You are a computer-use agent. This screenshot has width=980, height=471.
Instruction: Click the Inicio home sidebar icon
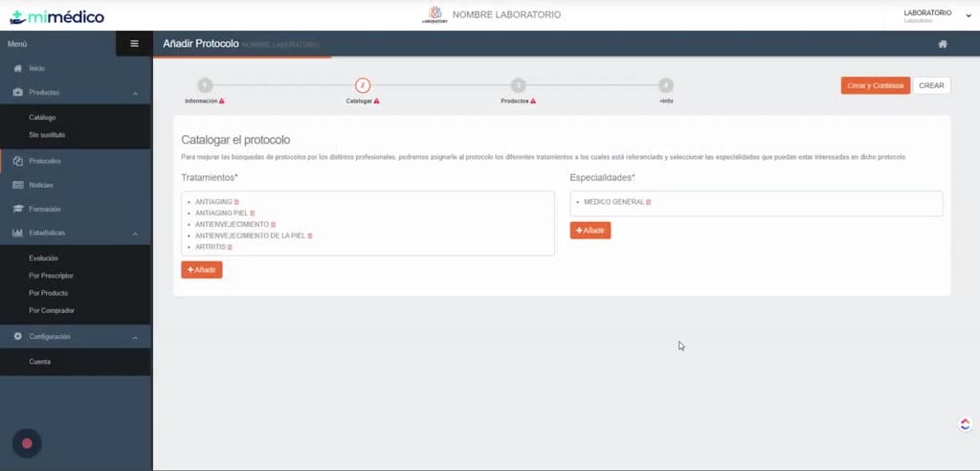[17, 68]
